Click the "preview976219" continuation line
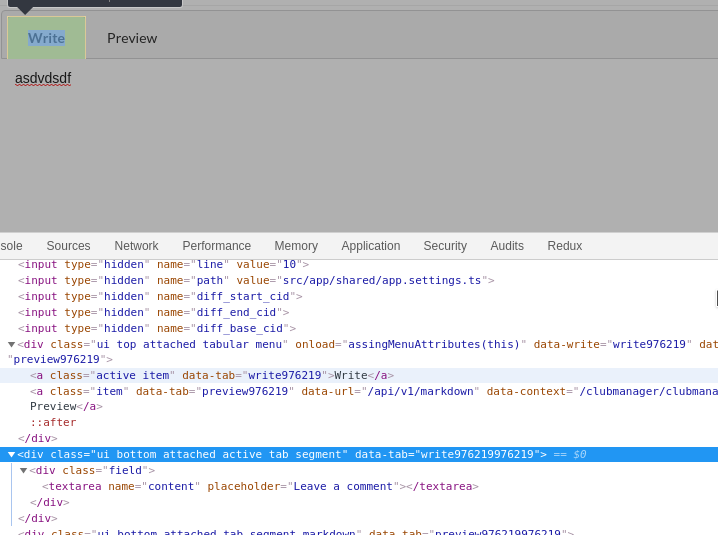Screen dimensions: 718x535 [x=60, y=360]
